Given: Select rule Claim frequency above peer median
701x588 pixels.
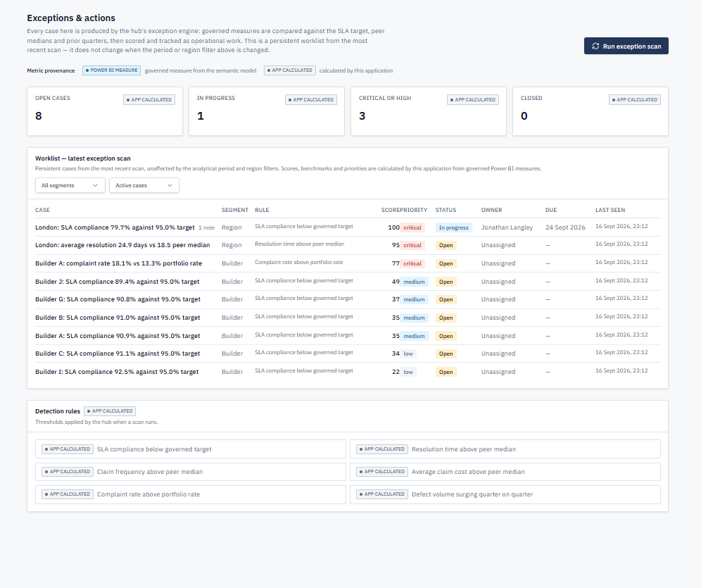Looking at the screenshot, I should click(191, 472).
